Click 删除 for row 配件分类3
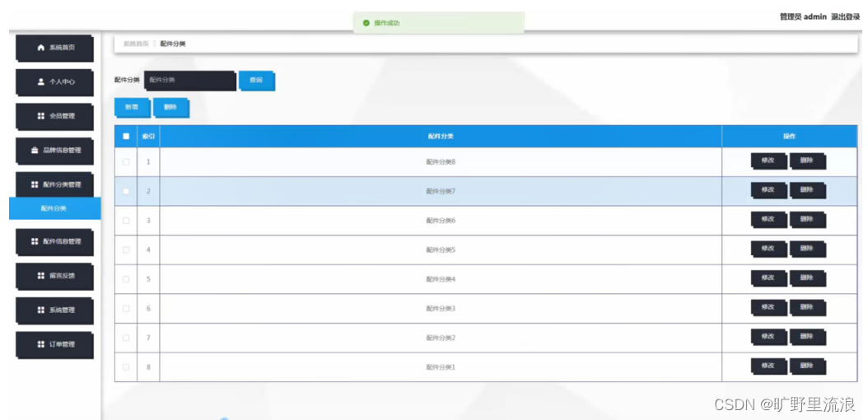This screenshot has height=420, width=868. tap(808, 308)
